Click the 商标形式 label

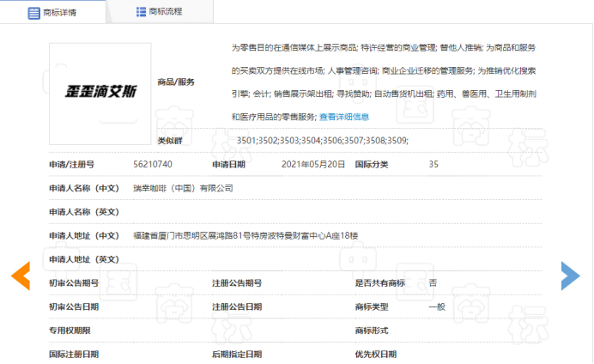372,331
